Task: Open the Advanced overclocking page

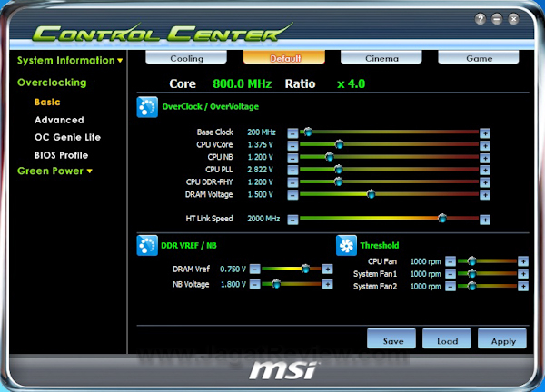Action: 59,120
